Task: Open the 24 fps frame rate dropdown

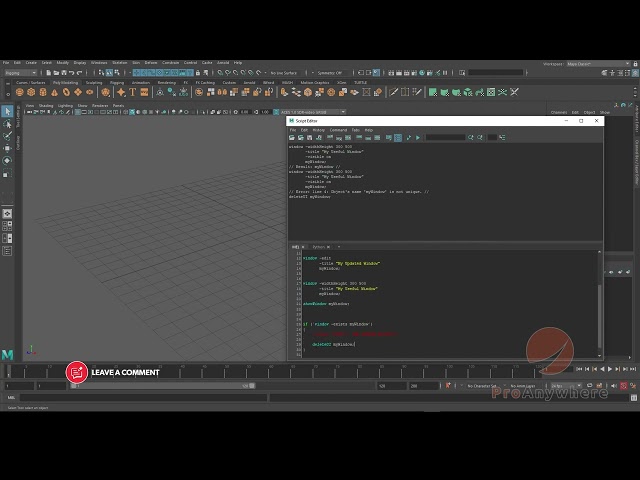Action: tap(565, 386)
